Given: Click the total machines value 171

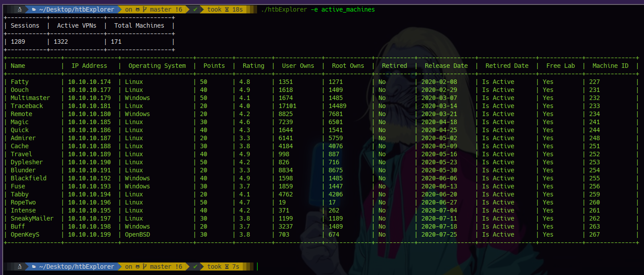Looking at the screenshot, I should (x=116, y=42).
